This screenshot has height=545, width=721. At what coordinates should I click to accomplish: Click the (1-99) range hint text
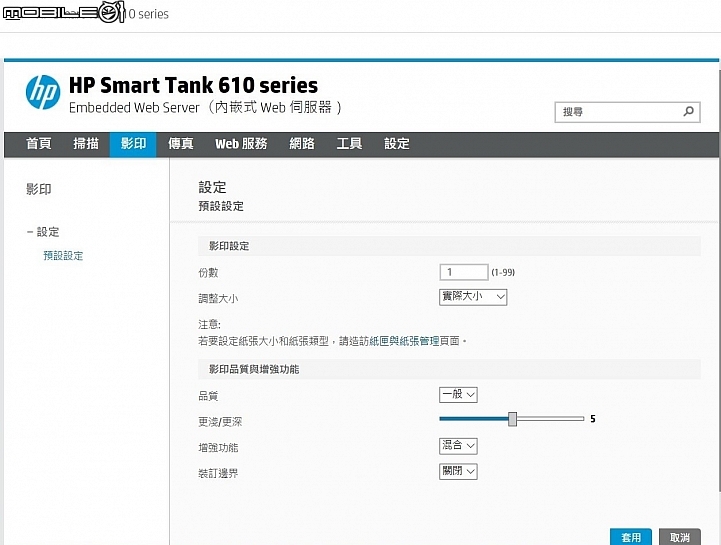[503, 272]
